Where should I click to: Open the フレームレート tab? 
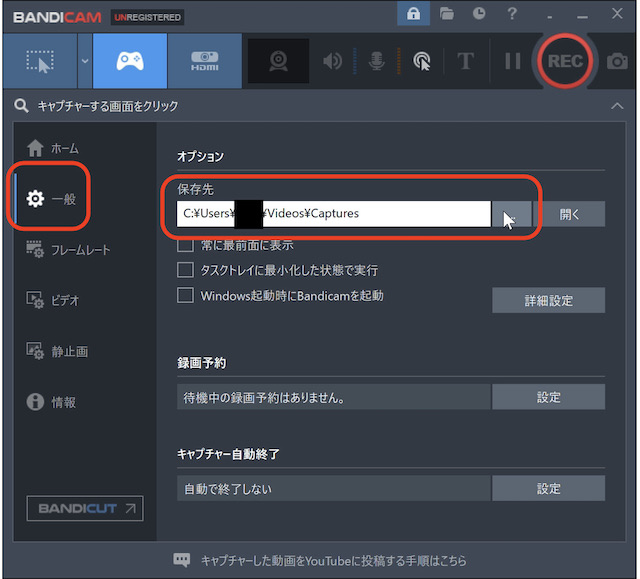point(69,250)
